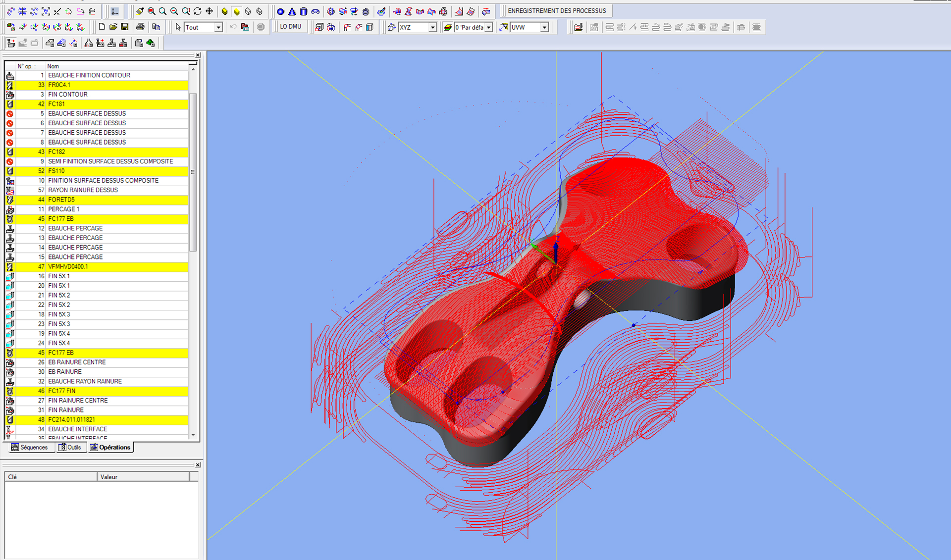Select operation FINITION SURFACE DESSUS COMPOSITE
Screen dimensions: 951x560
pyautogui.click(x=103, y=181)
